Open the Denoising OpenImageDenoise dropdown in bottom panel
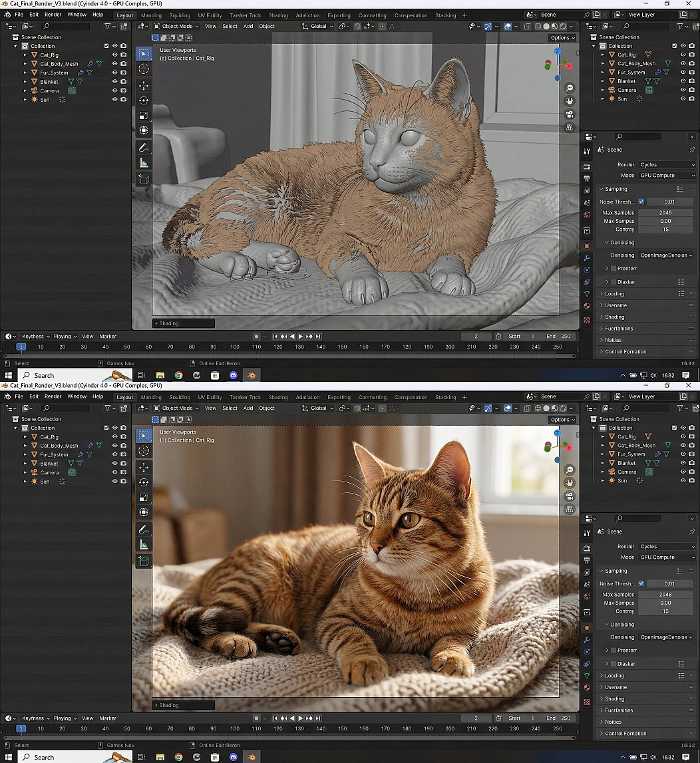Viewport: 700px width, 763px height. pos(666,637)
